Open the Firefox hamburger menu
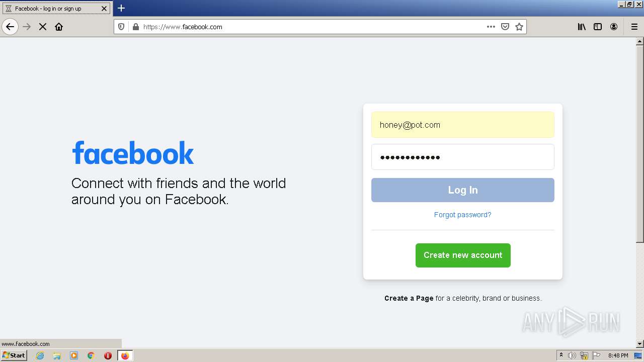Viewport: 644px width, 362px height. click(x=634, y=27)
